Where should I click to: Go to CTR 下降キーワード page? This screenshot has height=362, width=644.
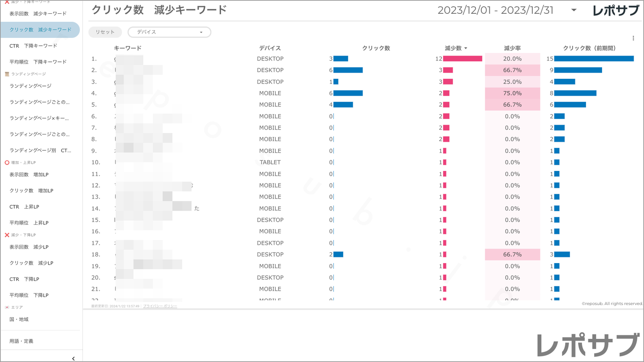pyautogui.click(x=33, y=46)
